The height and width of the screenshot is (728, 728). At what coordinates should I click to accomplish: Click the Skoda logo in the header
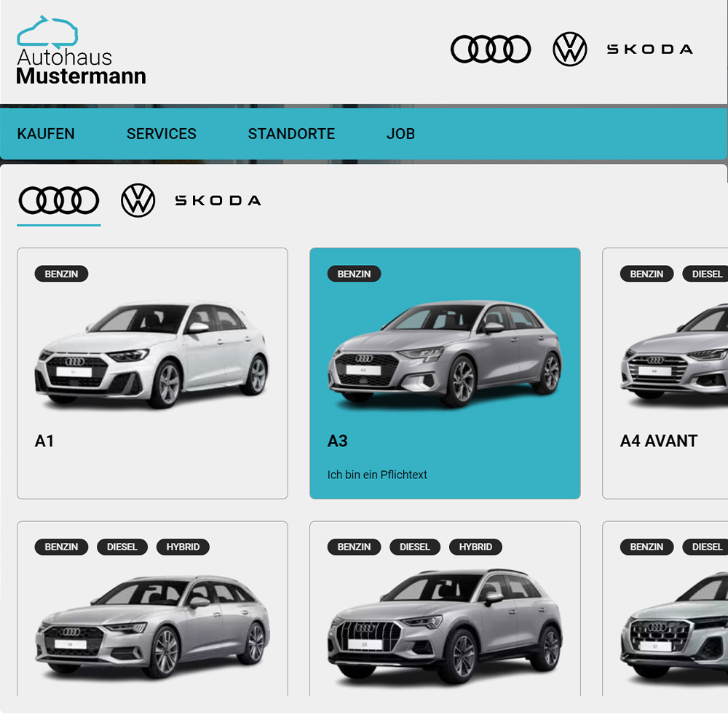tap(649, 50)
